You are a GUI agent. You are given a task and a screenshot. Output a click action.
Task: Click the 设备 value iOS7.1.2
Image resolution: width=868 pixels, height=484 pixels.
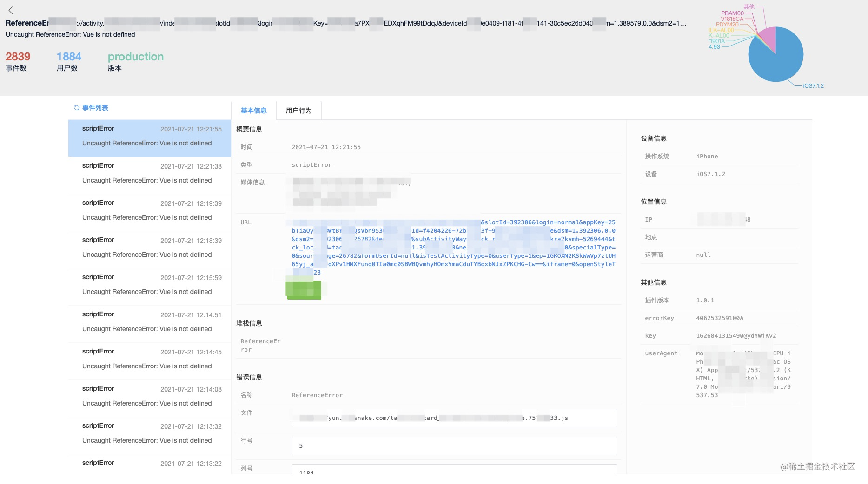[x=711, y=174]
